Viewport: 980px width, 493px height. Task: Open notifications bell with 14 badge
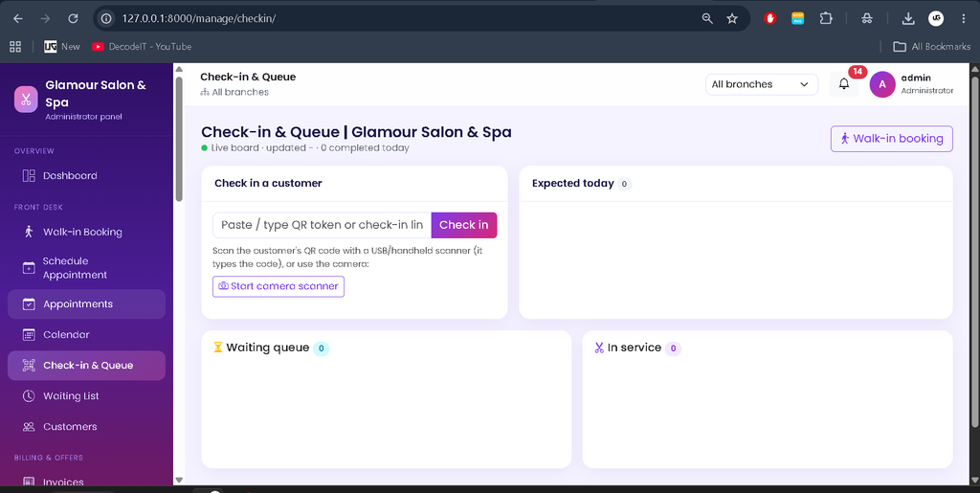844,84
